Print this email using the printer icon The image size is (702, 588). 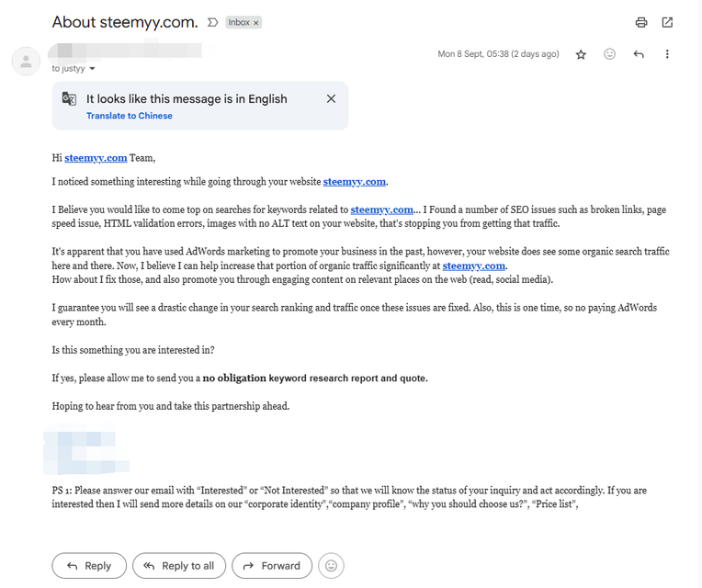[x=641, y=22]
